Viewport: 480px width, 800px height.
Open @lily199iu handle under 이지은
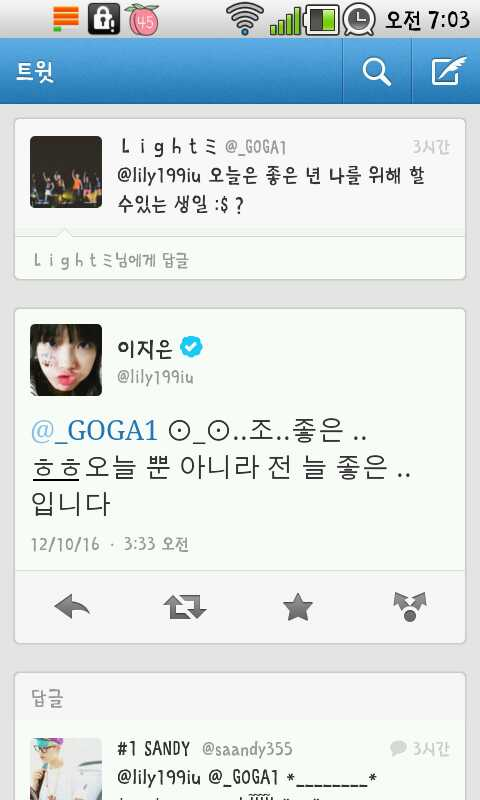point(155,377)
